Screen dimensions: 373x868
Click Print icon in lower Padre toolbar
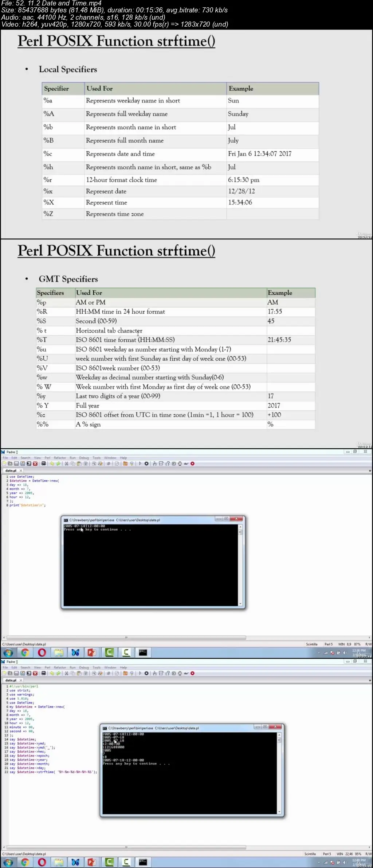click(44, 673)
